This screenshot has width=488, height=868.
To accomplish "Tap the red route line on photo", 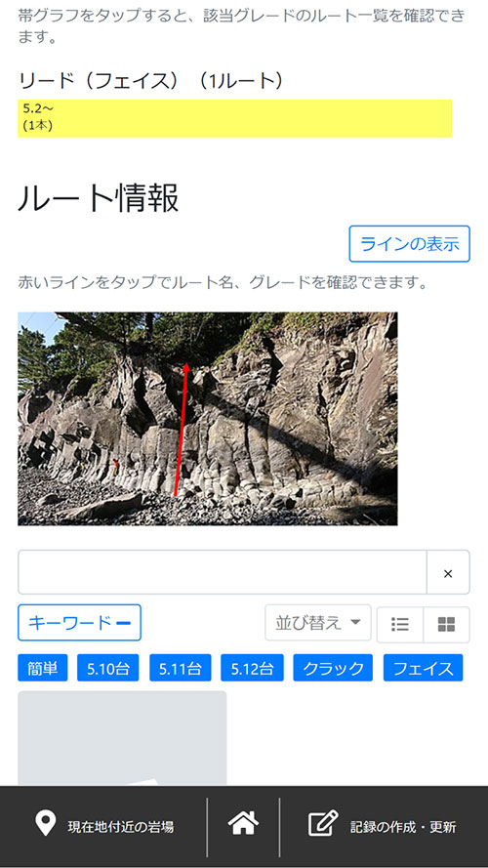I will [182, 429].
